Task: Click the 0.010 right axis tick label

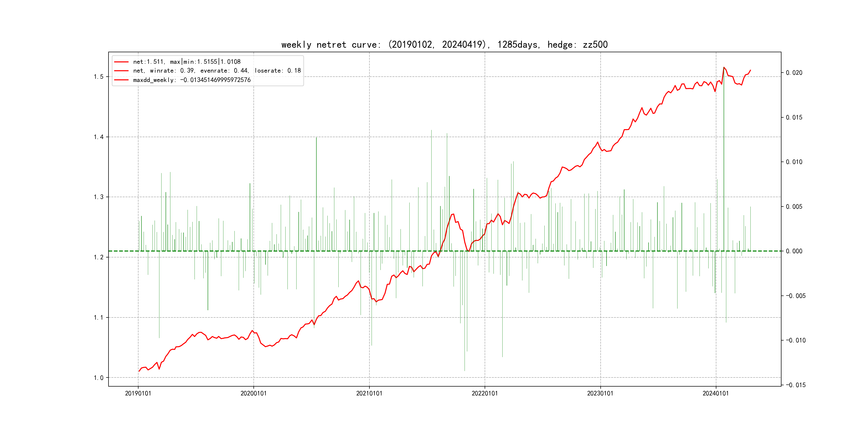Action: click(794, 162)
